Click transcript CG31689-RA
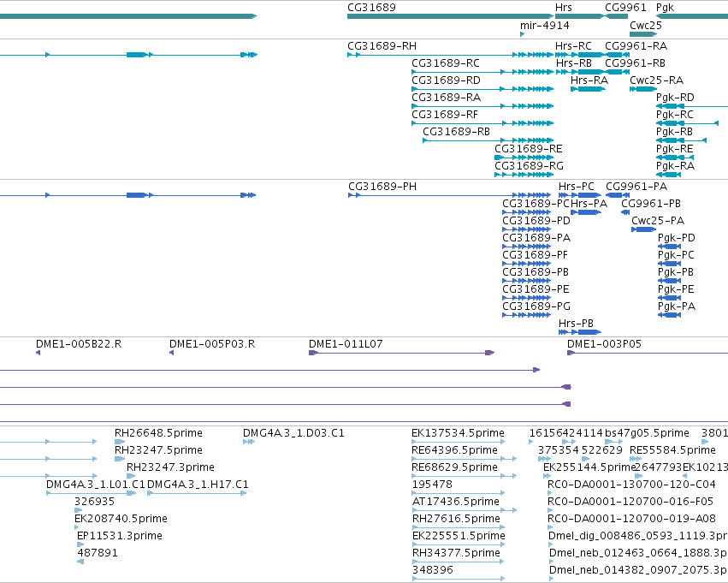 [482, 106]
